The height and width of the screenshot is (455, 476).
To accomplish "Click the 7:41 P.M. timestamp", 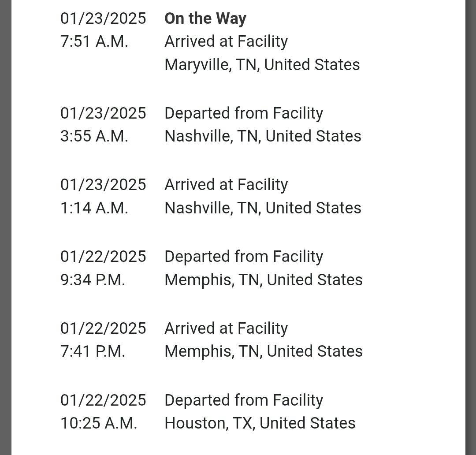I will 93,351.
